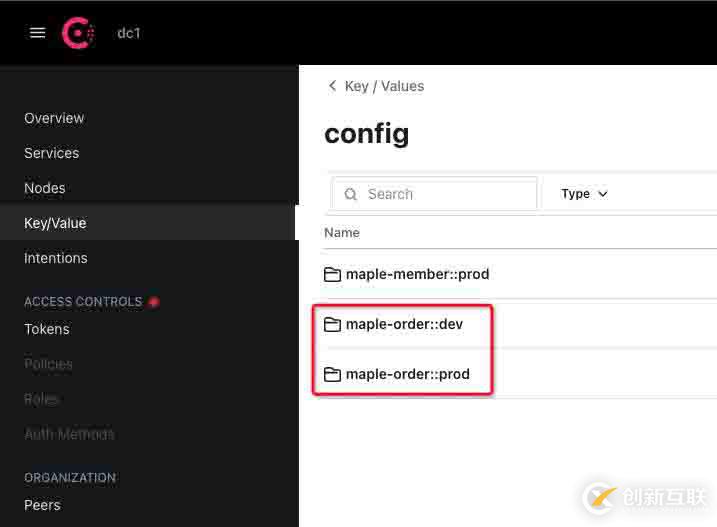Open the maple-order::dev folder
Viewport: 717px width, 527px height.
(x=404, y=324)
